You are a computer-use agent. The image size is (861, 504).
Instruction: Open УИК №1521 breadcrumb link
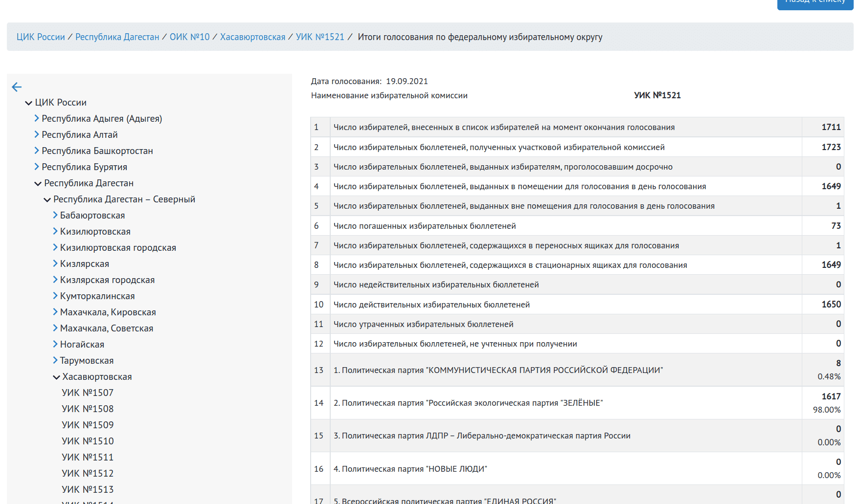(x=320, y=37)
